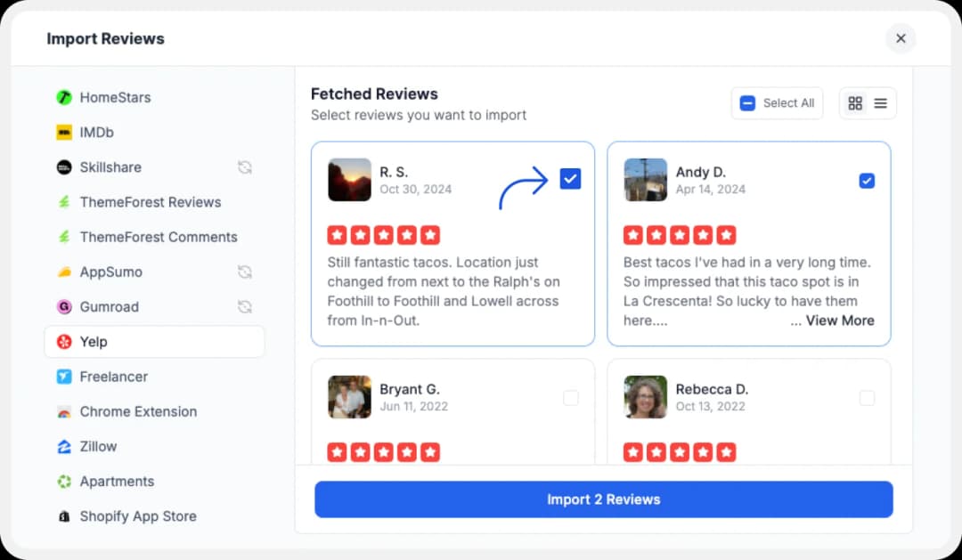Click Import 2 Reviews button
This screenshot has width=962, height=560.
603,499
